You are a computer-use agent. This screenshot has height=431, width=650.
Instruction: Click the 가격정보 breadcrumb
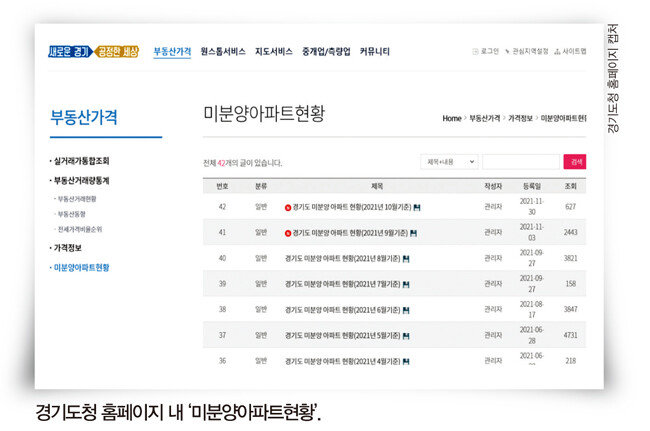(520, 119)
